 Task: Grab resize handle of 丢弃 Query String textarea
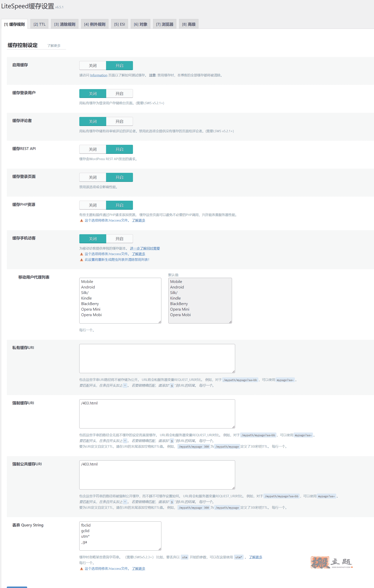click(x=160, y=549)
